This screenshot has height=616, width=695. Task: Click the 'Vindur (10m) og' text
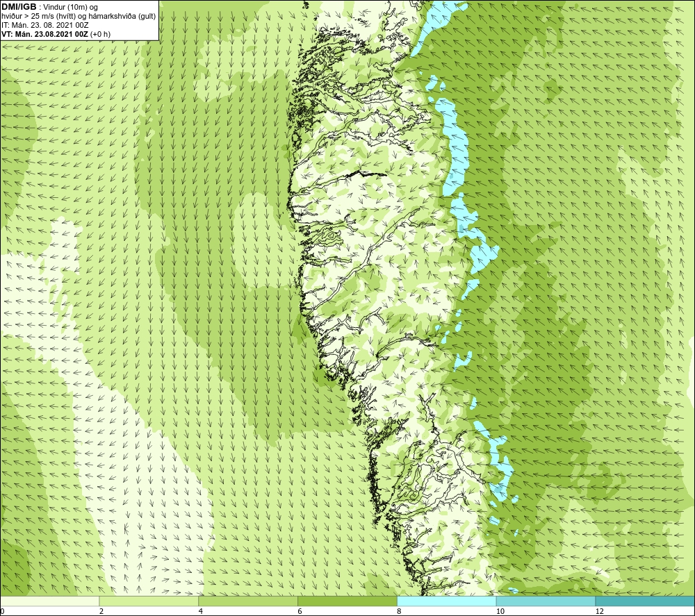(72, 7)
